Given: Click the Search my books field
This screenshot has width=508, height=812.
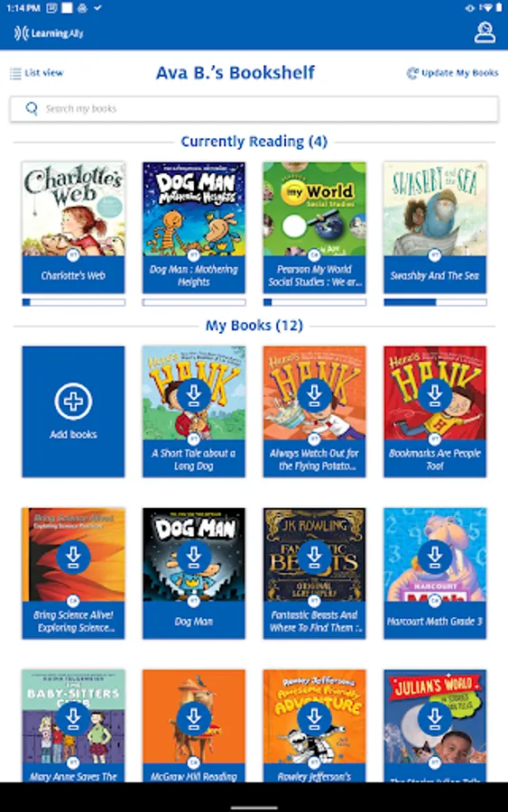Looking at the screenshot, I should pos(254,109).
